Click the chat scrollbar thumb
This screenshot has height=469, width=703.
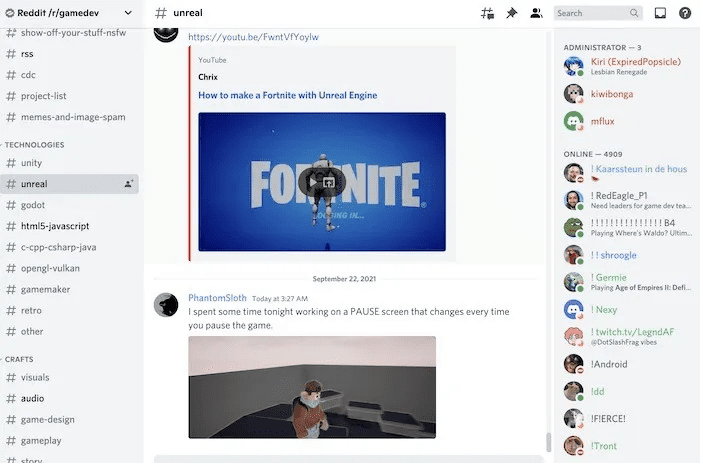tap(548, 442)
